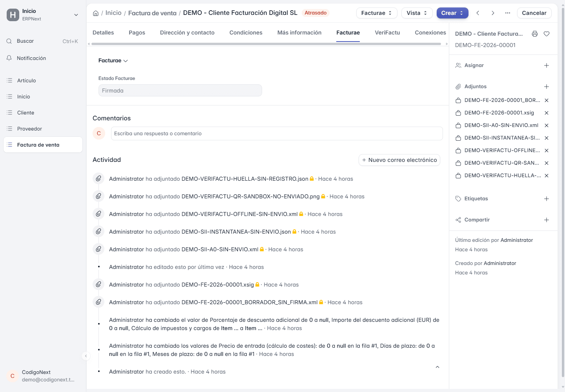This screenshot has height=392, width=565.
Task: Open the VeriFactu tab
Action: coord(387,33)
